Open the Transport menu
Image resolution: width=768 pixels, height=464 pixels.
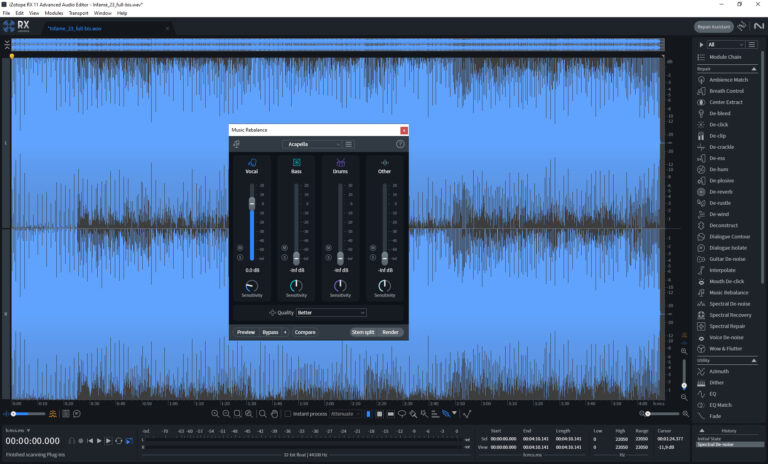click(x=78, y=13)
